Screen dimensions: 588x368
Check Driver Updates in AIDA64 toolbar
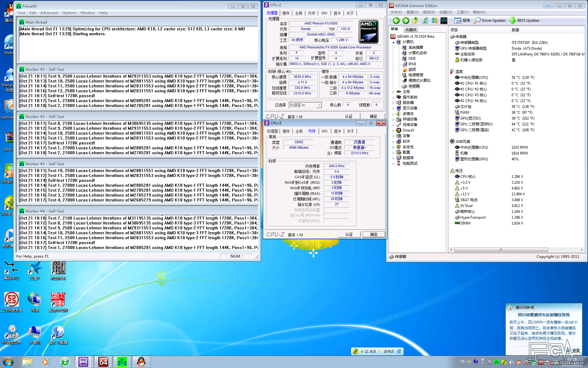tap(489, 21)
